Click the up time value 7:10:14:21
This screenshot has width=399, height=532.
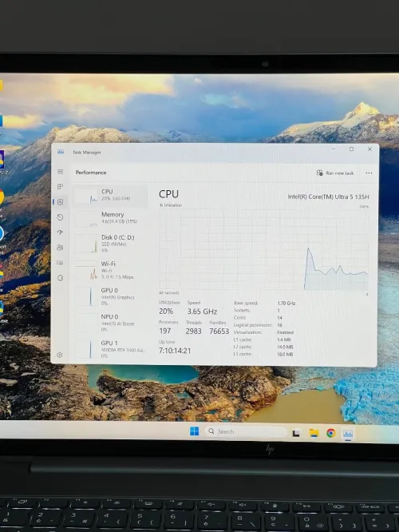click(175, 351)
